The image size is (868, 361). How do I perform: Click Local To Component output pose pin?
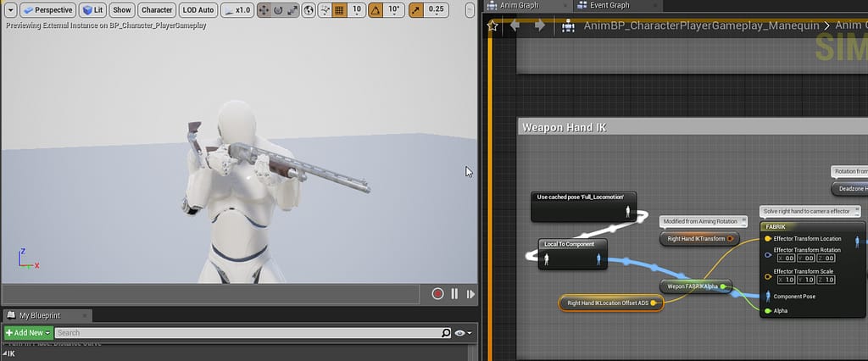click(x=599, y=259)
